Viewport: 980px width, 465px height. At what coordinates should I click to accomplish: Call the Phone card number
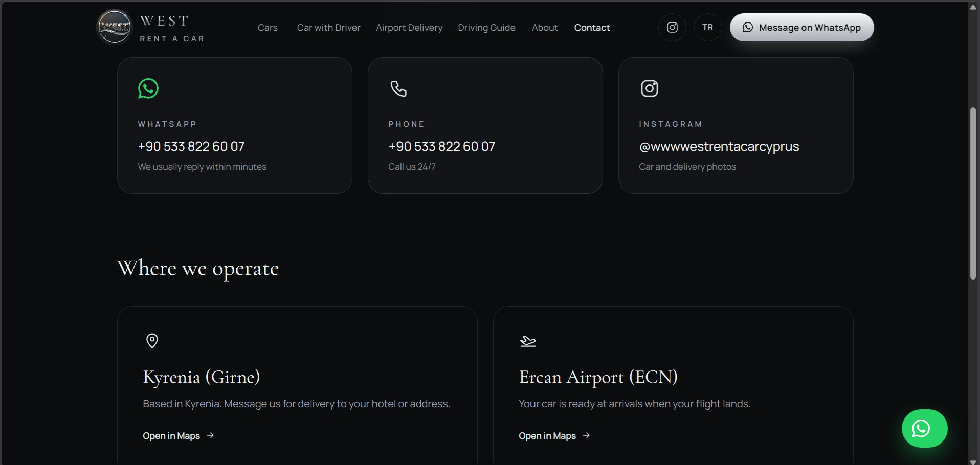click(x=442, y=147)
